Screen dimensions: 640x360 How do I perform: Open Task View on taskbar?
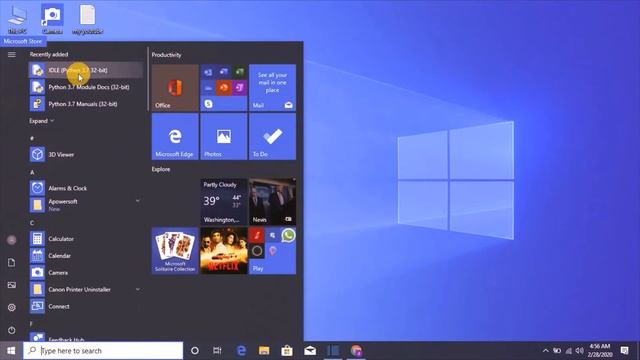click(217, 351)
